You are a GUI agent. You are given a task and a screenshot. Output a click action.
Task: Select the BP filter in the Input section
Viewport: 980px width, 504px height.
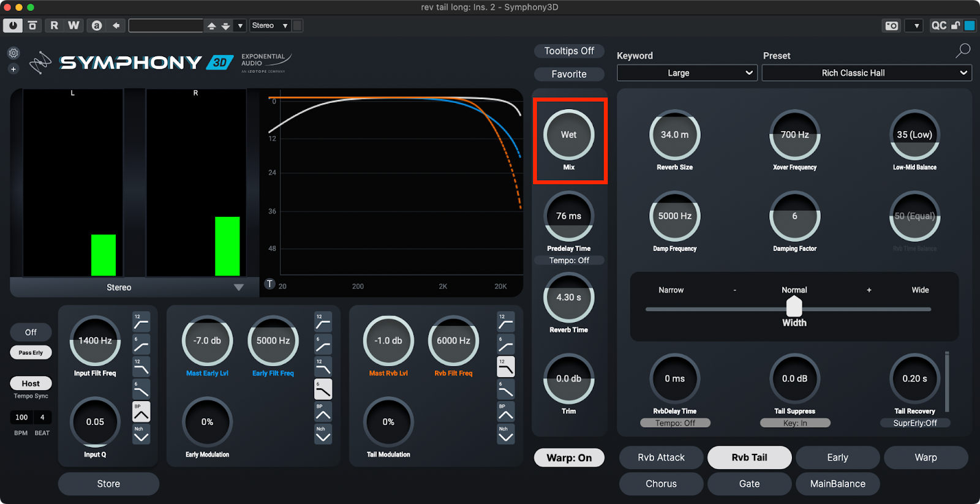point(141,412)
